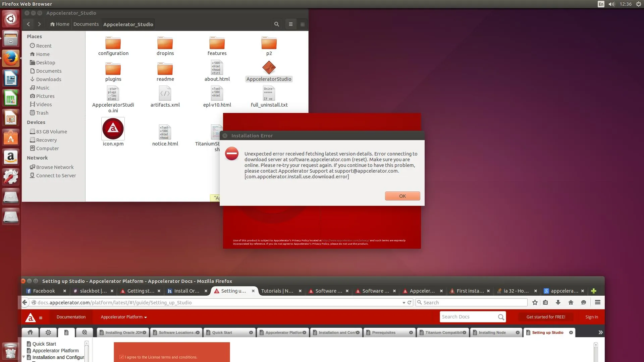Collapse Installation and Configuration tree node

pos(24,357)
